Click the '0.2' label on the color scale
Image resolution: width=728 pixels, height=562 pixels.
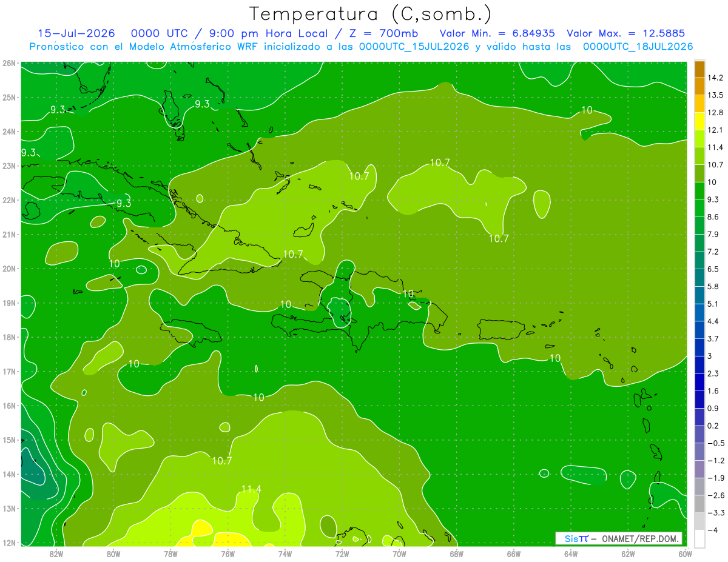pos(713,426)
